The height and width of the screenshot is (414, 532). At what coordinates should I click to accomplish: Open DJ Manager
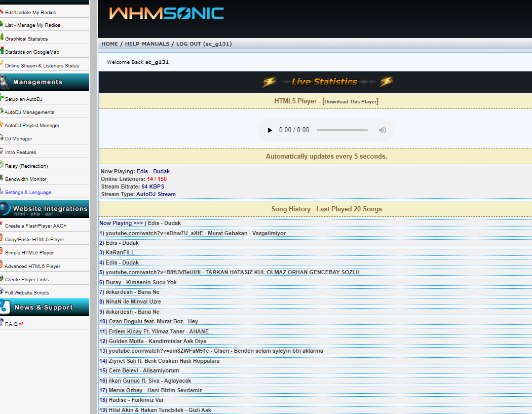pos(19,139)
